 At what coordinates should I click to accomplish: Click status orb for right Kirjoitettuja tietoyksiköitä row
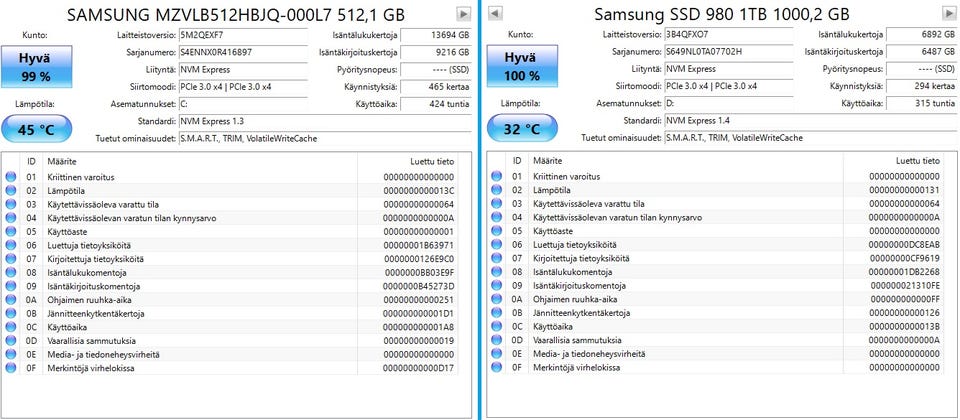tap(497, 258)
